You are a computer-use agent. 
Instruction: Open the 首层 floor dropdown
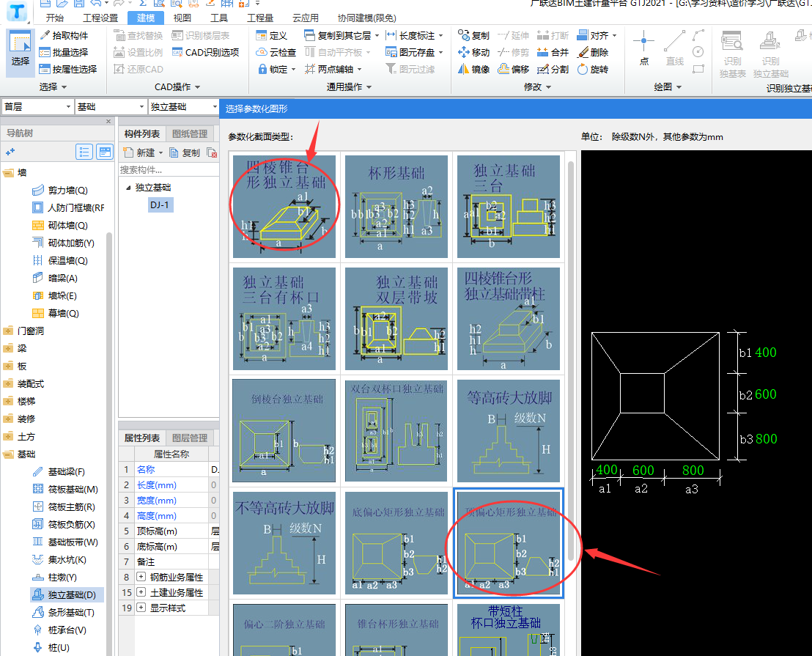click(37, 107)
